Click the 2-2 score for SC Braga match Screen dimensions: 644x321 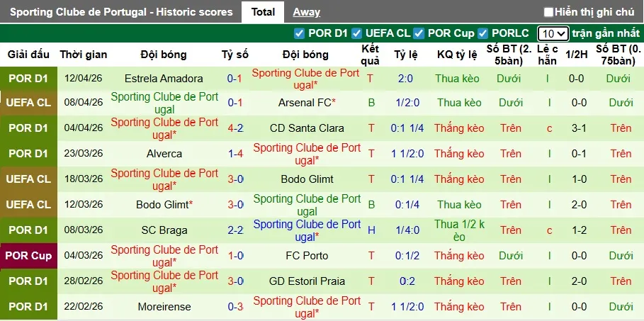235,230
